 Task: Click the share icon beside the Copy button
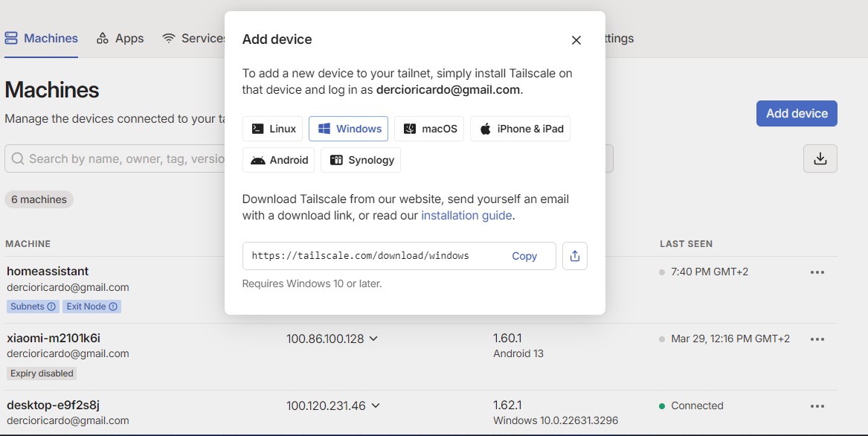574,255
